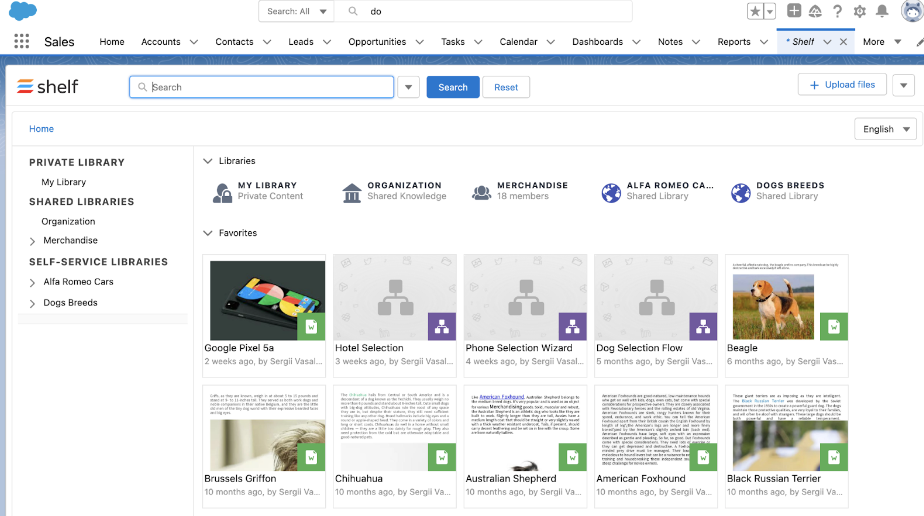Go to the Home nav tab
This screenshot has height=516, width=924.
[112, 42]
